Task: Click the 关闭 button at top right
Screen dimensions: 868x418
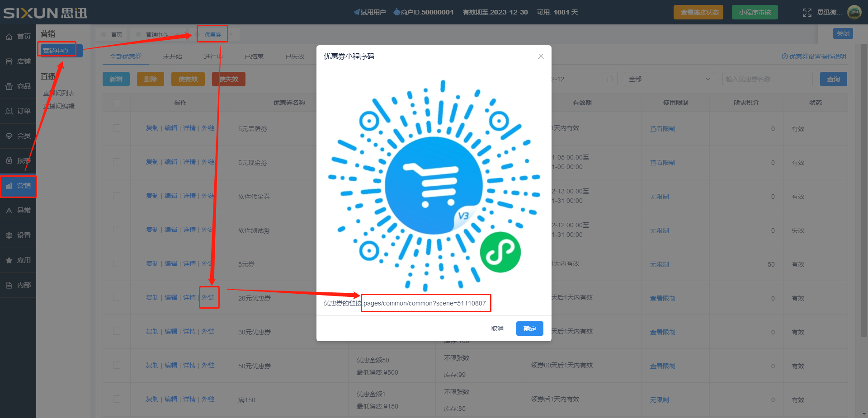Action: pos(843,33)
